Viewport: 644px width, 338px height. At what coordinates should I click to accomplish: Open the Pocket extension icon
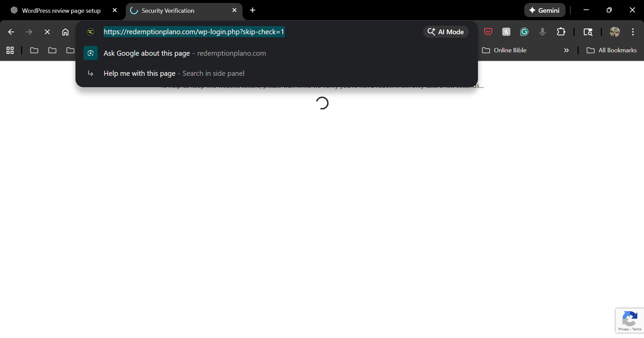click(x=488, y=32)
